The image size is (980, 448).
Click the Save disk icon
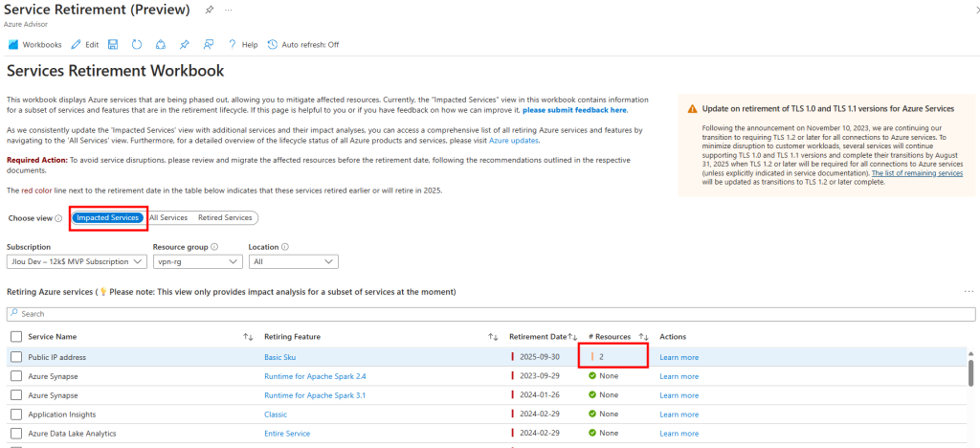click(113, 45)
